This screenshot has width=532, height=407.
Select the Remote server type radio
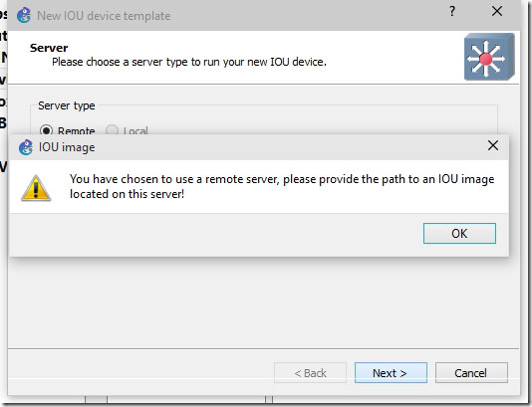click(46, 130)
